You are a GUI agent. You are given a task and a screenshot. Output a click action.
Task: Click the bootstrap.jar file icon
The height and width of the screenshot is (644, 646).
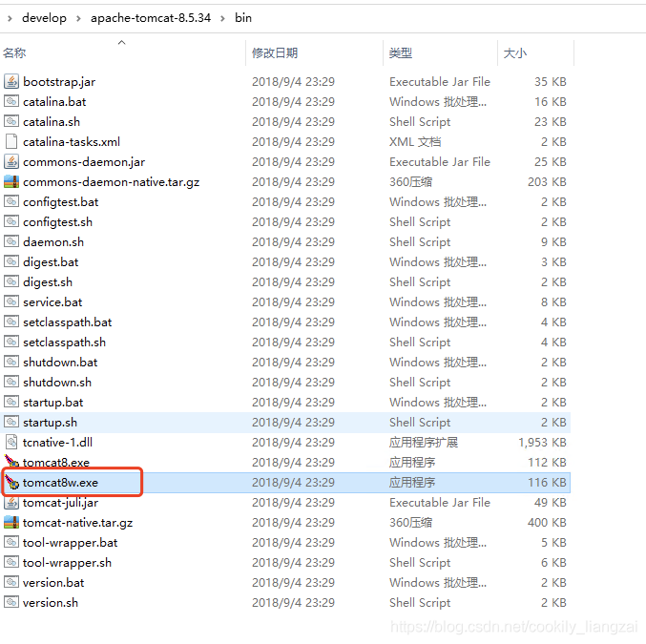(x=11, y=82)
